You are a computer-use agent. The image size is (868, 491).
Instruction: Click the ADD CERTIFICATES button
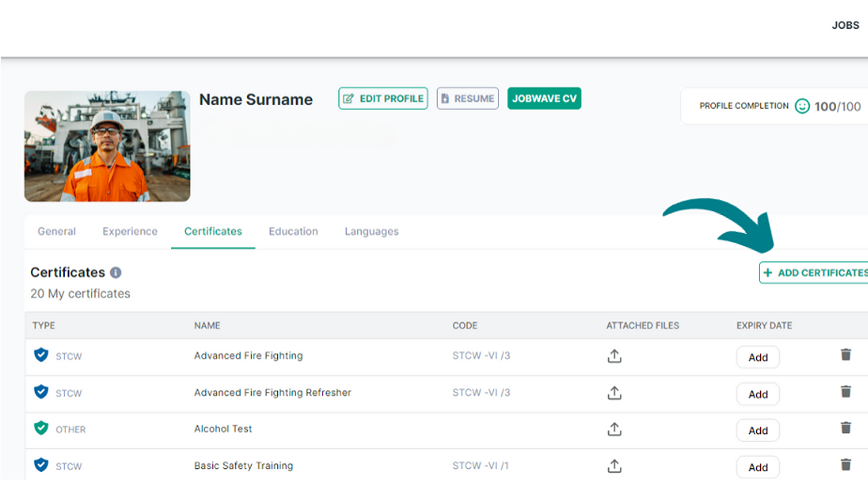pos(814,273)
